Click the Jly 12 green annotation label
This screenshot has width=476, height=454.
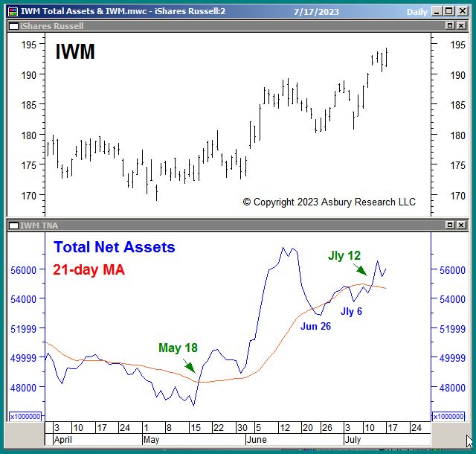click(x=344, y=255)
